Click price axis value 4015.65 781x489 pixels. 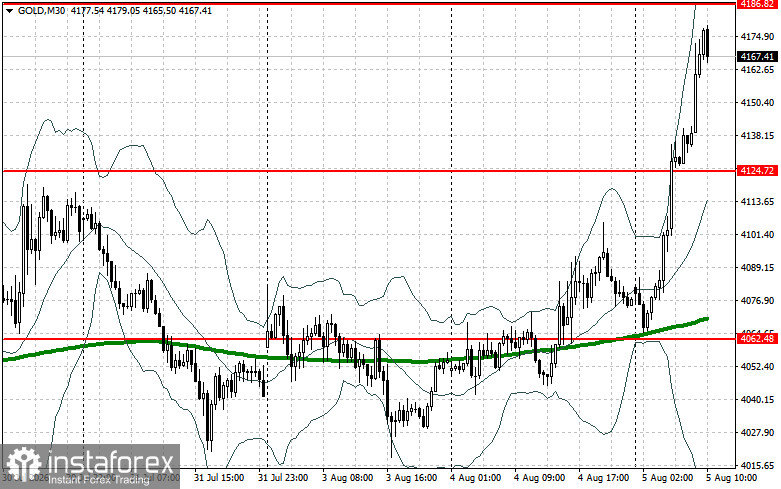pos(758,466)
